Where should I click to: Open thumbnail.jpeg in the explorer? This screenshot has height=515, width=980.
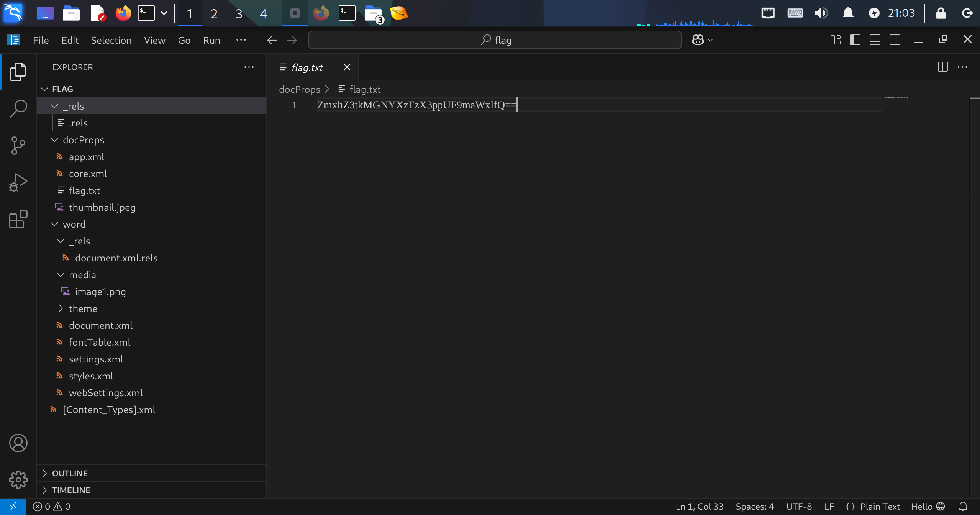[x=102, y=207]
